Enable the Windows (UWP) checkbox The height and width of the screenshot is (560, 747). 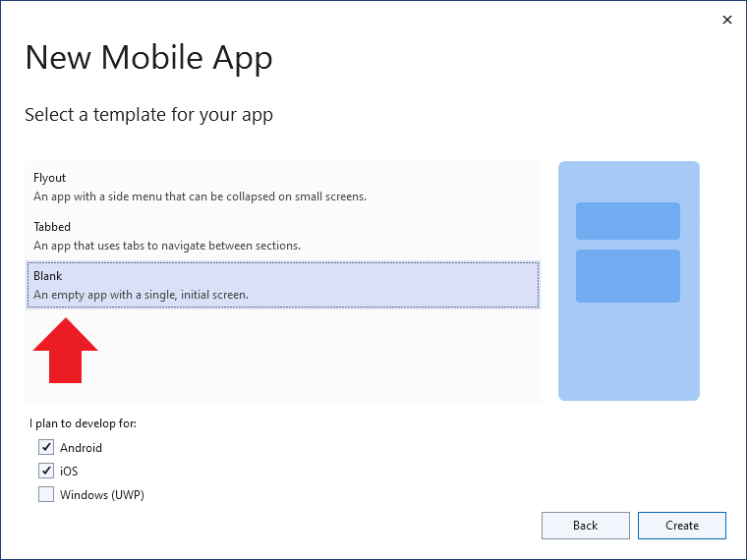pos(46,494)
